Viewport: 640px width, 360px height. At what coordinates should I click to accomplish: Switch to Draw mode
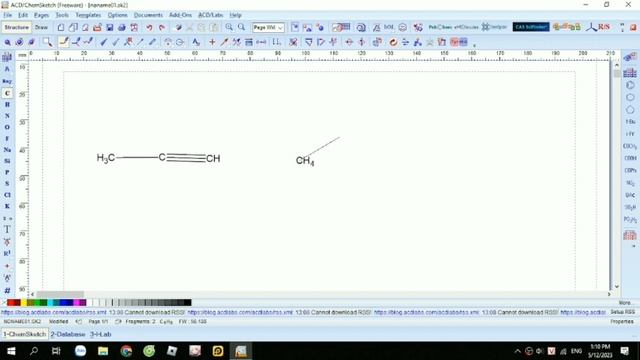point(41,27)
